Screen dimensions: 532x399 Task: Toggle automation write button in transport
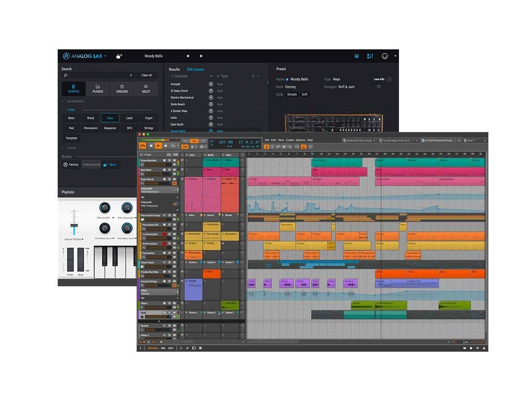coord(172,146)
